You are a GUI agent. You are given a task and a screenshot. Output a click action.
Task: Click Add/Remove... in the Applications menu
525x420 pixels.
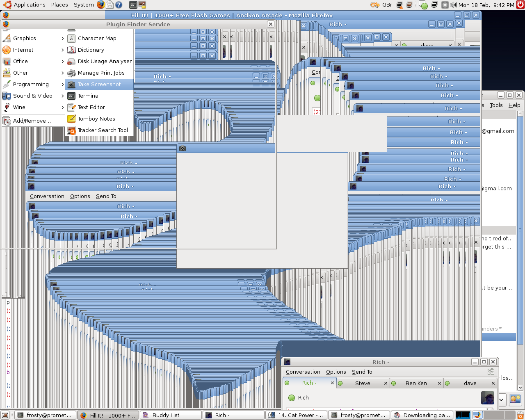pos(32,121)
